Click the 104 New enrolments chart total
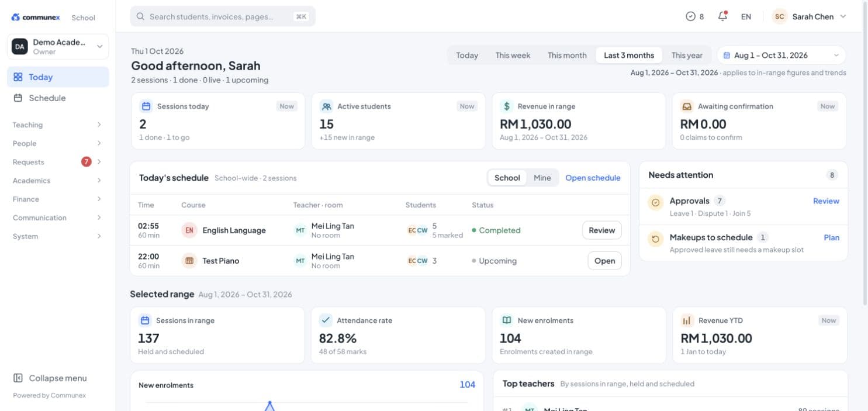Image resolution: width=868 pixels, height=411 pixels. tap(467, 385)
